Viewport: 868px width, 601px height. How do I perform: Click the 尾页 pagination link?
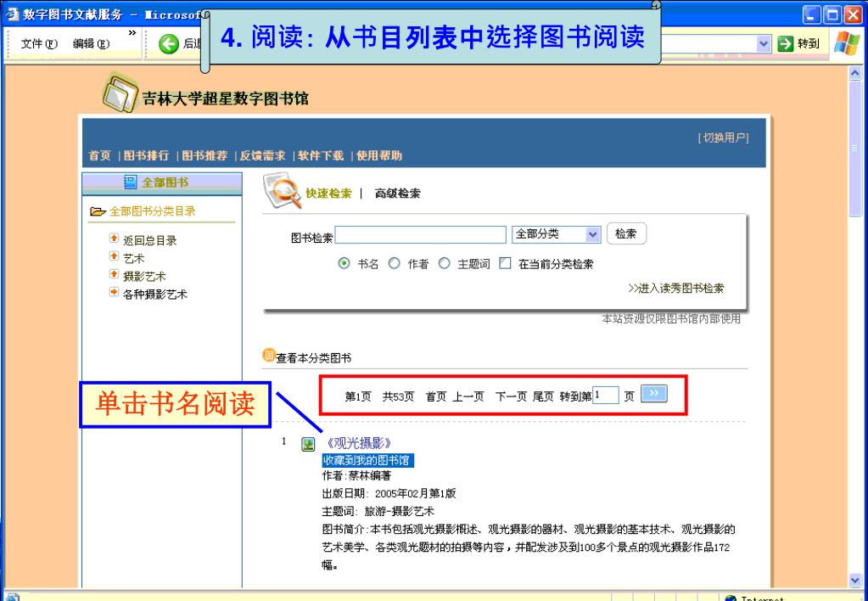tap(543, 396)
